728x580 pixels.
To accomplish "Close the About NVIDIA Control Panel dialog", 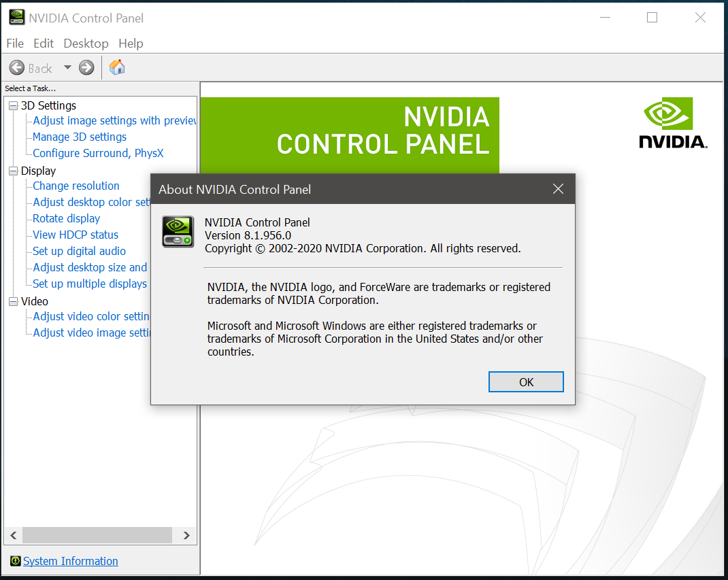I will (x=558, y=189).
